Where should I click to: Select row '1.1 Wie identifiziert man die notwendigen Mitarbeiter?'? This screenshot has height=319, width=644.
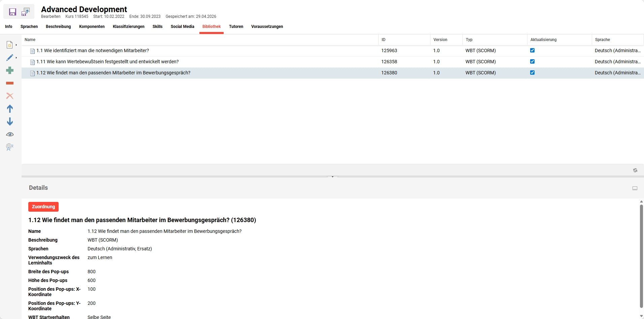coord(333,51)
